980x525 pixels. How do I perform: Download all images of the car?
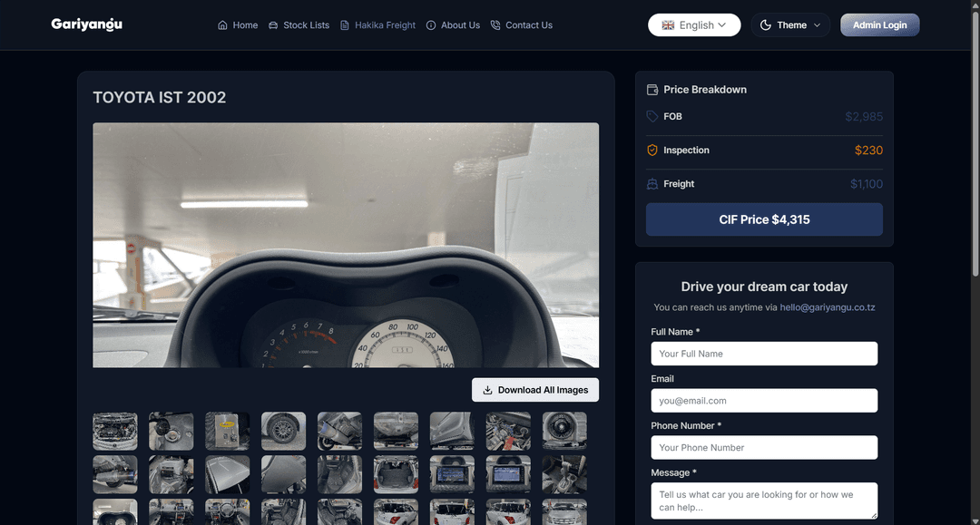(535, 390)
